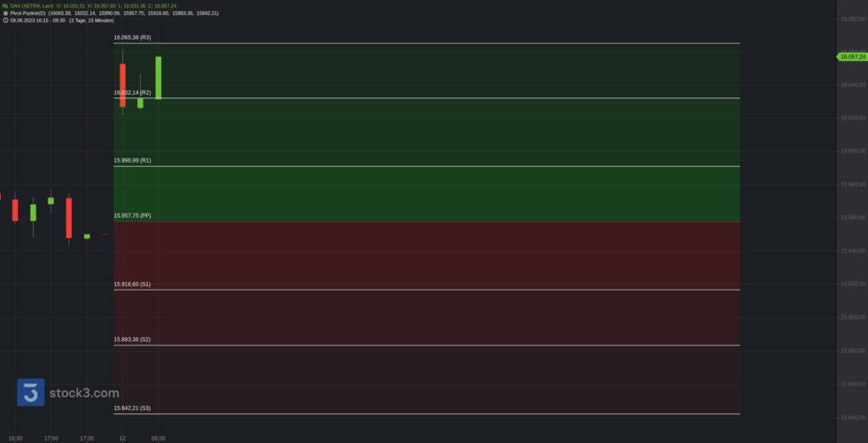Click the green 16.057,24 current price tag
Viewport: 868px width, 443px height.
[851, 57]
